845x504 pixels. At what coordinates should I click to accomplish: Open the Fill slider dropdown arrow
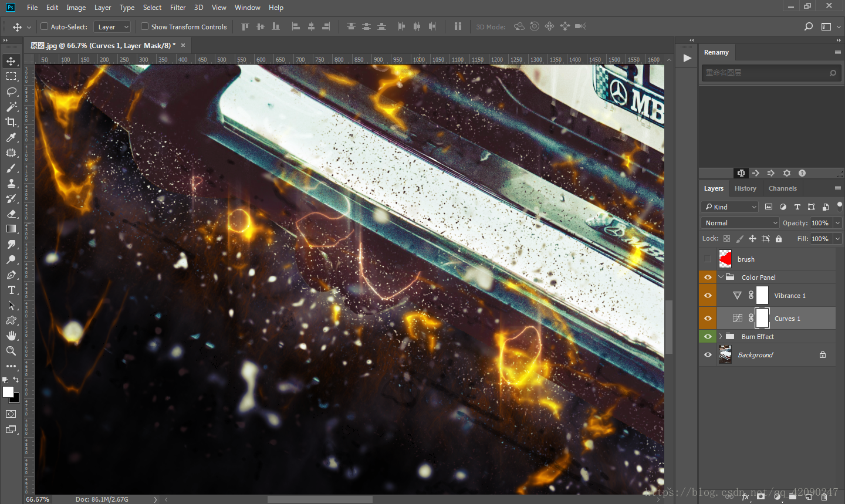[837, 239]
